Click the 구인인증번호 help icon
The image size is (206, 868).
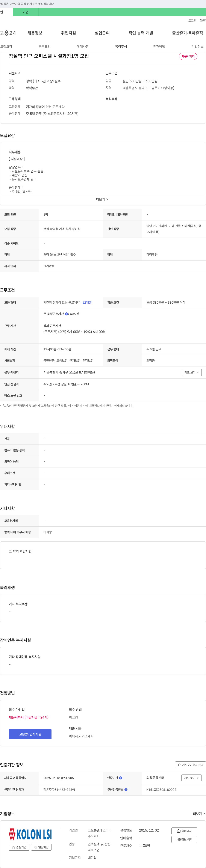[126, 790]
